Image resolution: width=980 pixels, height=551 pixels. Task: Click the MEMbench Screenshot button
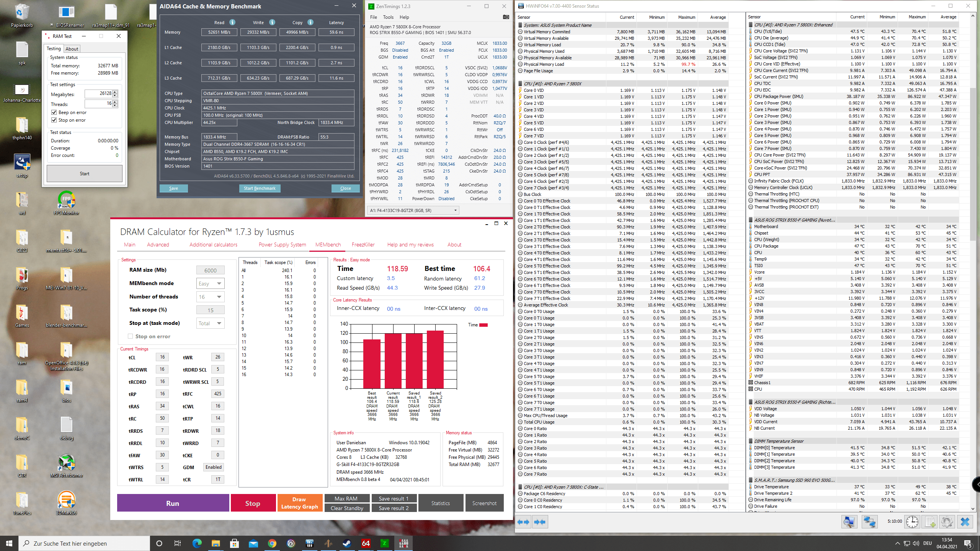484,503
